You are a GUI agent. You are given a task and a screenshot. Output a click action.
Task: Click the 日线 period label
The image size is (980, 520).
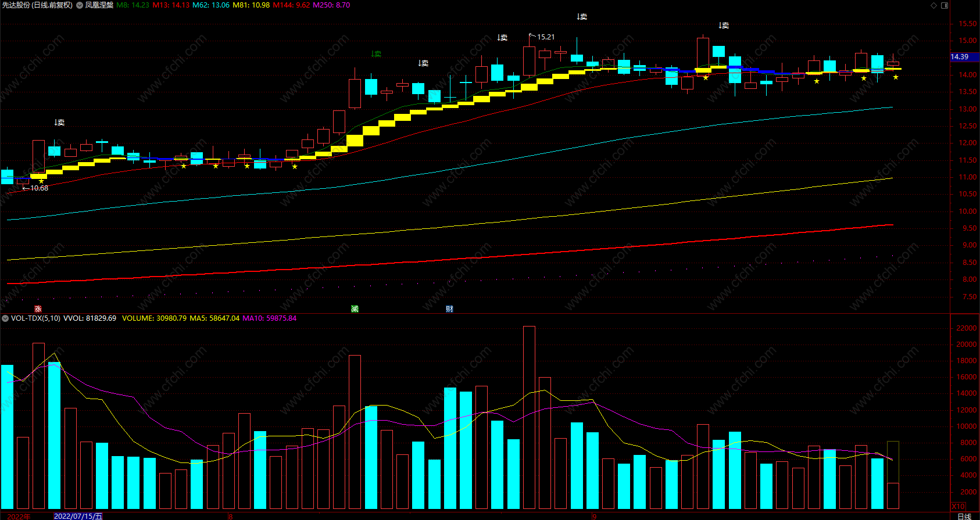[964, 516]
